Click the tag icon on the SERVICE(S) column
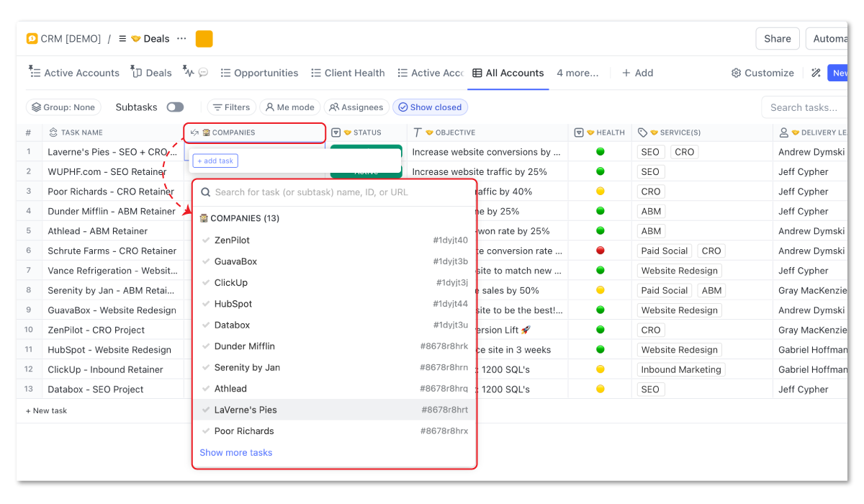The width and height of the screenshot is (864, 504). (643, 132)
